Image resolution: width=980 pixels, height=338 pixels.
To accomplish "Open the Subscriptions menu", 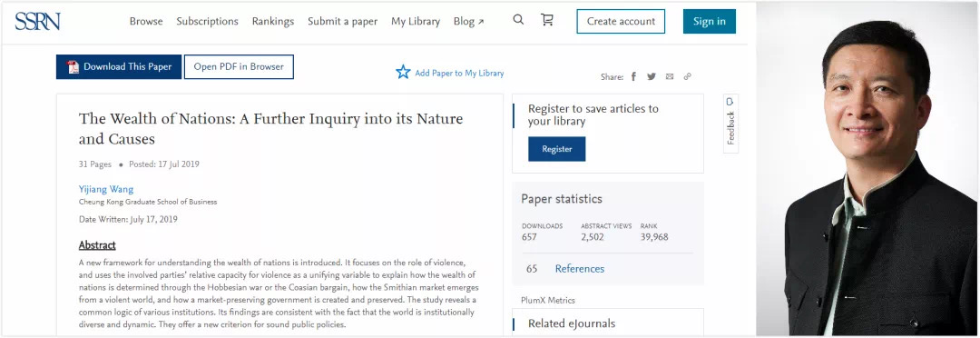I will coord(208,21).
